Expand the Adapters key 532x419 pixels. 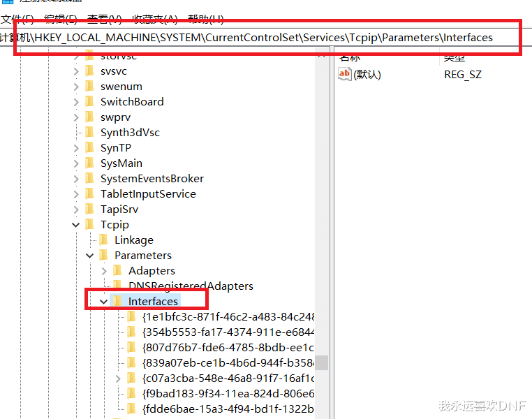coord(104,271)
